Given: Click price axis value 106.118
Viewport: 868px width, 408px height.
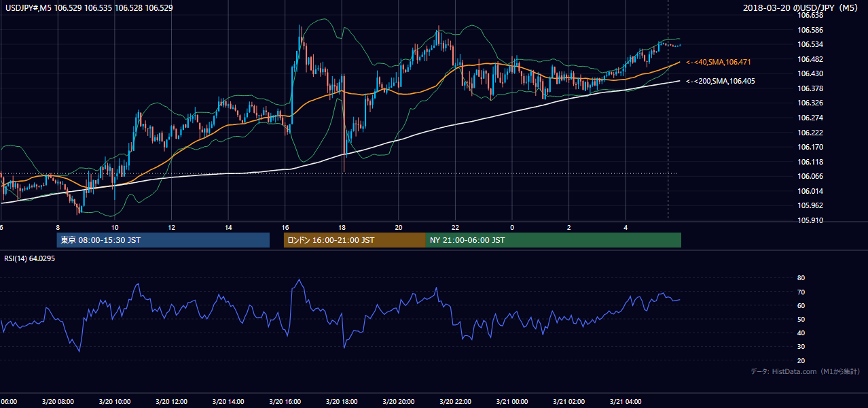Looking at the screenshot, I should coord(810,162).
